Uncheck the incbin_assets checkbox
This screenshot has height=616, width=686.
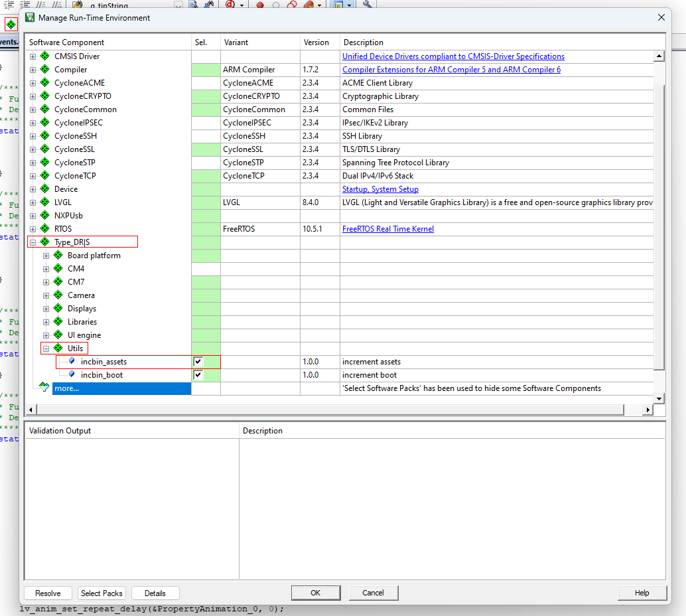(198, 362)
